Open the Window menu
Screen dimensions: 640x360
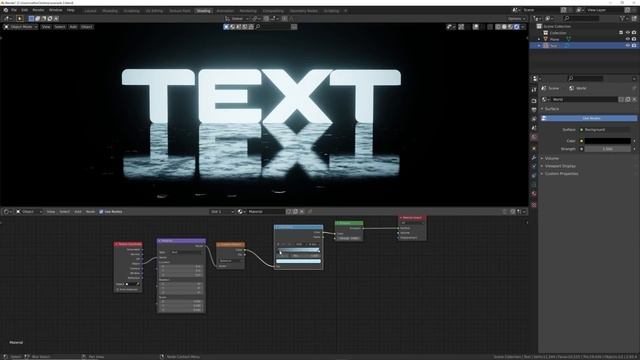(56, 10)
